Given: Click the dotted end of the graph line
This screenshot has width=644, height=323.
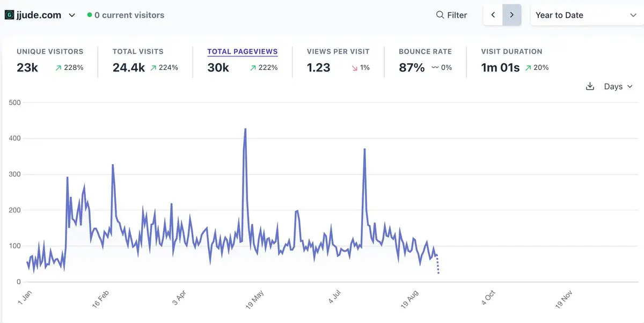Looking at the screenshot, I should 438,266.
